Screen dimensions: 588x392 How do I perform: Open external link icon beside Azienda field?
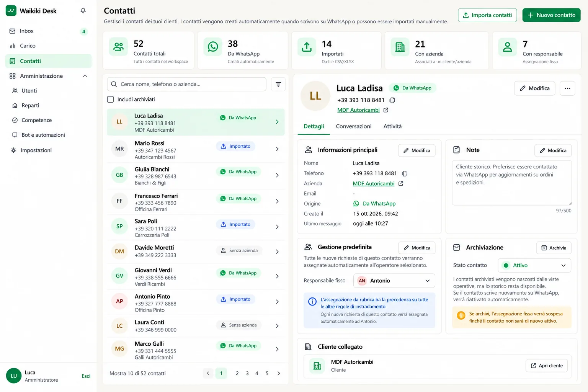click(x=401, y=184)
